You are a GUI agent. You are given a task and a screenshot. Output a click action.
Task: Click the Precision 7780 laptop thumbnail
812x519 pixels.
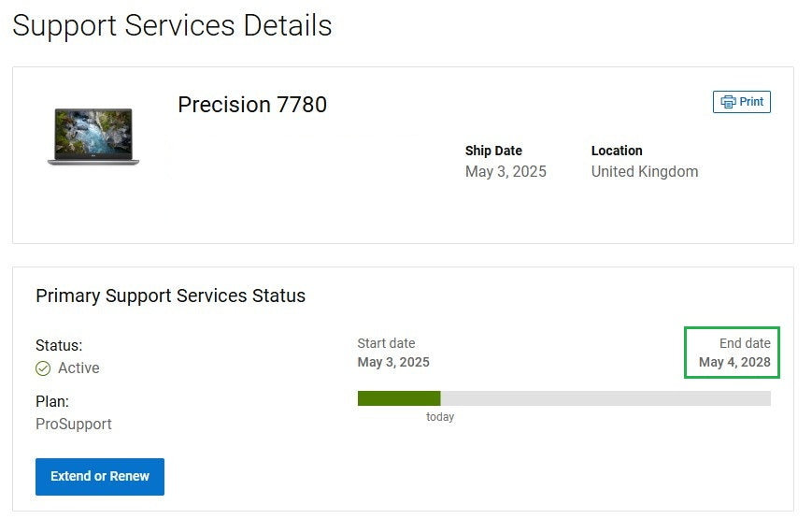(93, 137)
